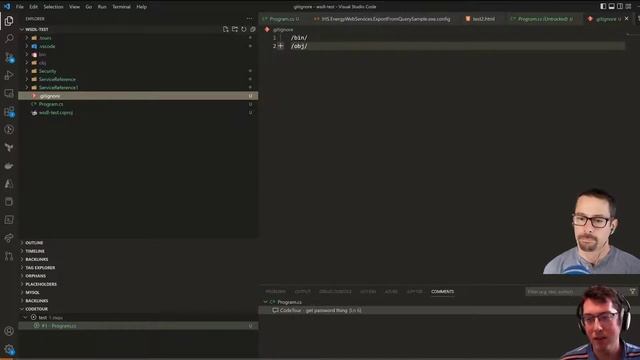This screenshot has height=360, width=640.
Task: Open the Edit menu
Action: pos(33,7)
